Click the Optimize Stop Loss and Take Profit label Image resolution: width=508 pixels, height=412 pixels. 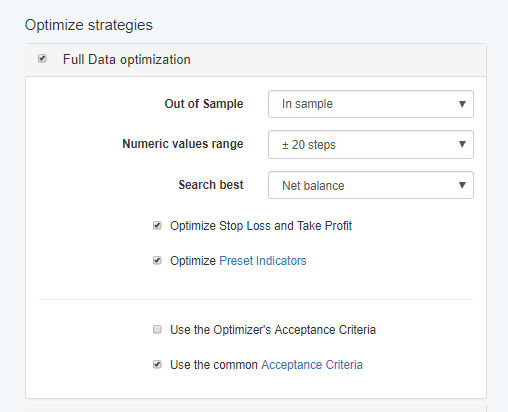(261, 226)
